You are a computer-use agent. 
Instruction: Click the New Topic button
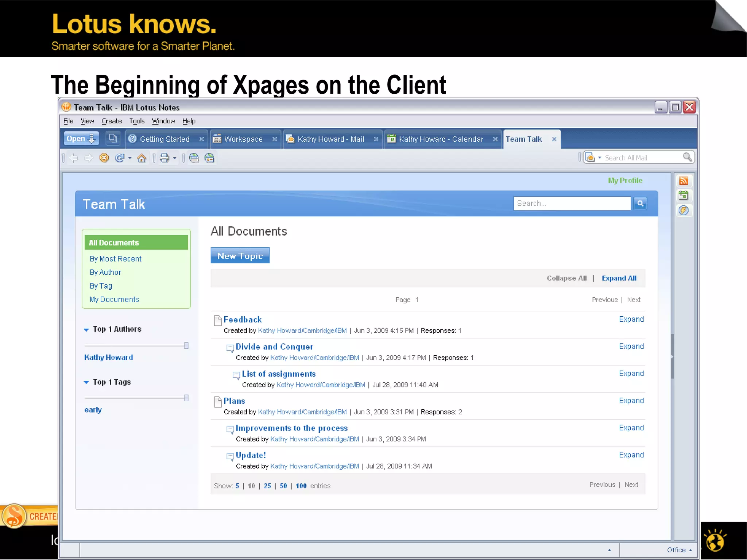click(x=240, y=256)
